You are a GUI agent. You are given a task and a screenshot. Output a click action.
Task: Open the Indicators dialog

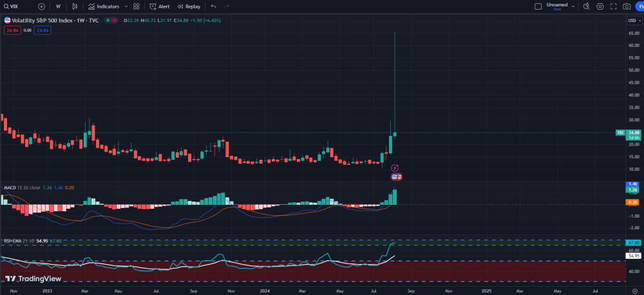[104, 6]
